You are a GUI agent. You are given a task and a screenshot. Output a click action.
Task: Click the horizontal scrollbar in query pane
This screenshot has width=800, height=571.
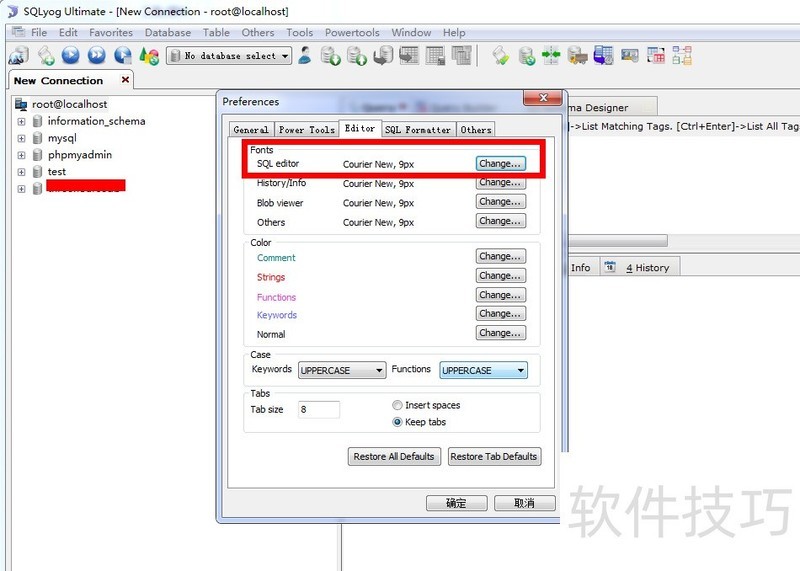tap(618, 240)
